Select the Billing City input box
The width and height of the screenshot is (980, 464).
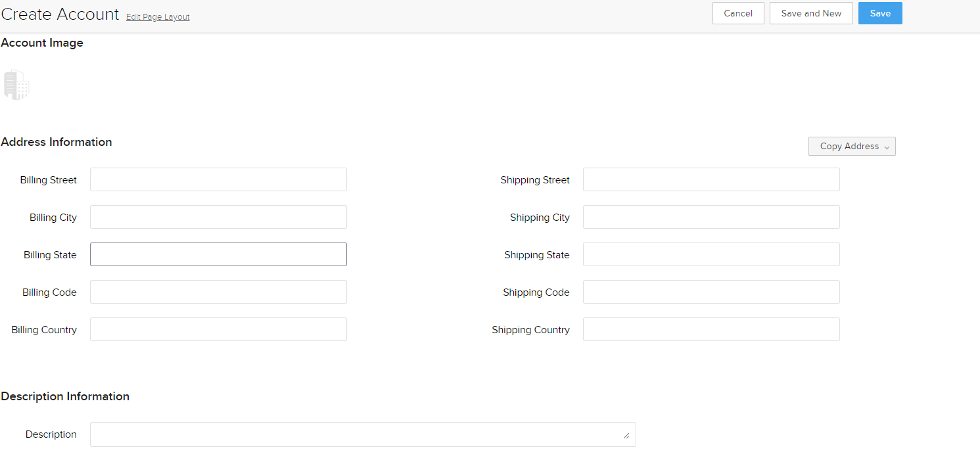[x=218, y=216]
